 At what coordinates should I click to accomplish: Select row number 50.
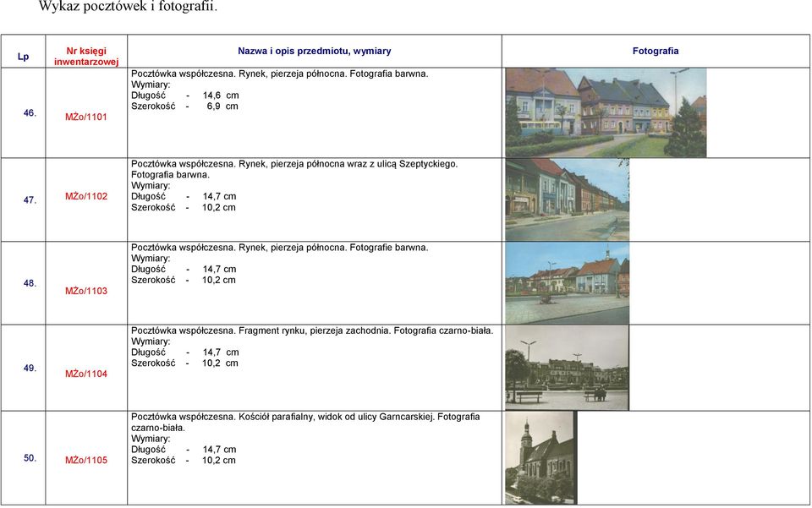point(30,458)
